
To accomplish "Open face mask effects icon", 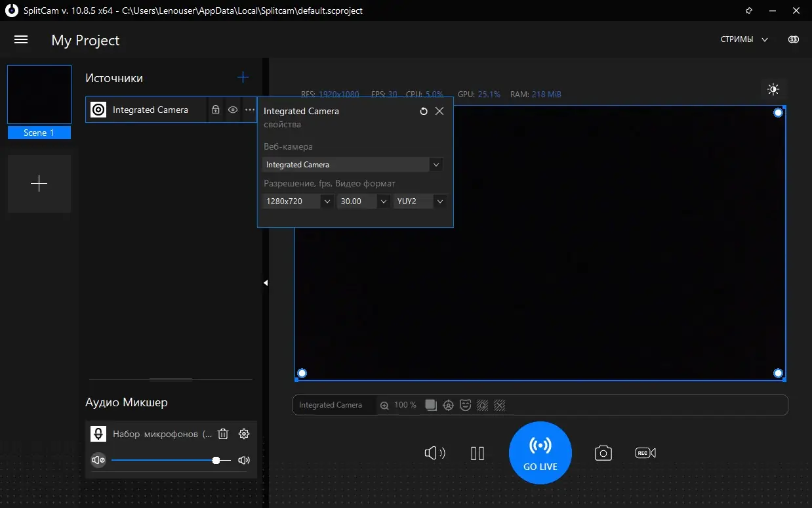I will 466,405.
